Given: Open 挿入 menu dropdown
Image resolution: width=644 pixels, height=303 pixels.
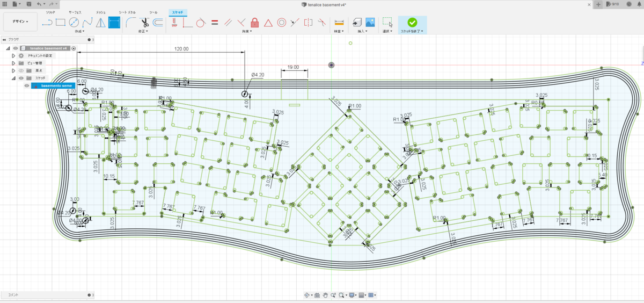Looking at the screenshot, I should click(x=363, y=31).
